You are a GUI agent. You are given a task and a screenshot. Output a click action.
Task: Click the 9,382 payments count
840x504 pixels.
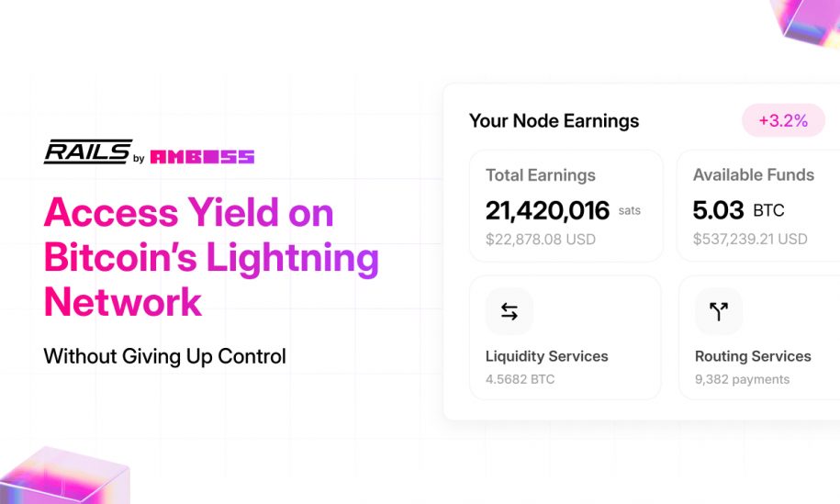pyautogui.click(x=742, y=379)
